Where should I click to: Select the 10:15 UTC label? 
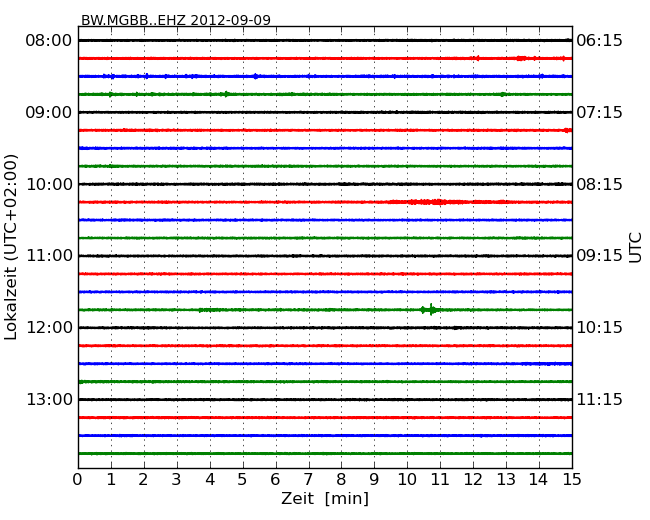[599, 328]
